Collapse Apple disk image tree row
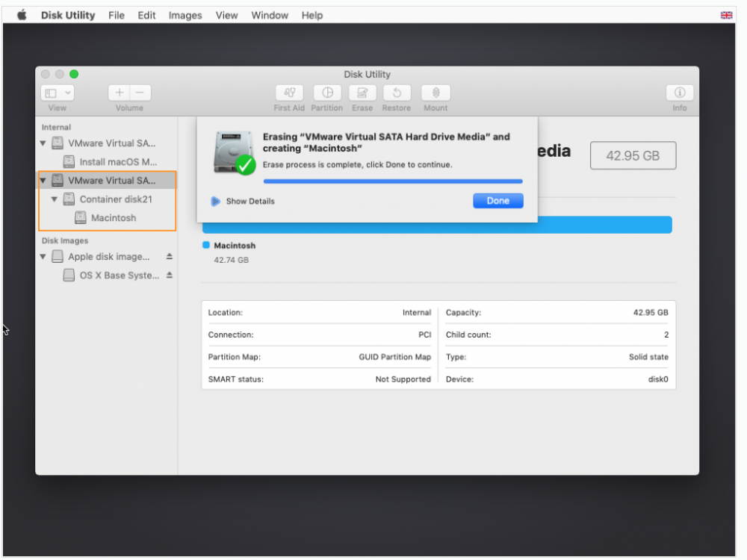 [x=43, y=257]
